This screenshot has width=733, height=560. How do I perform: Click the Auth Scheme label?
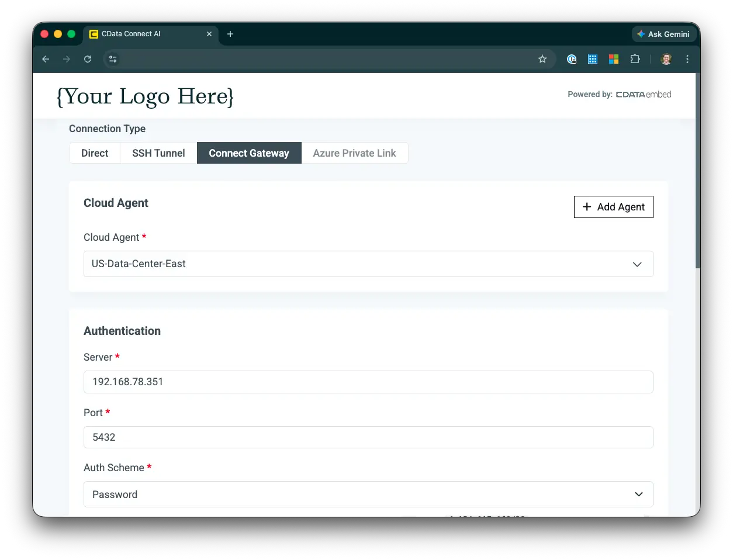pyautogui.click(x=114, y=468)
